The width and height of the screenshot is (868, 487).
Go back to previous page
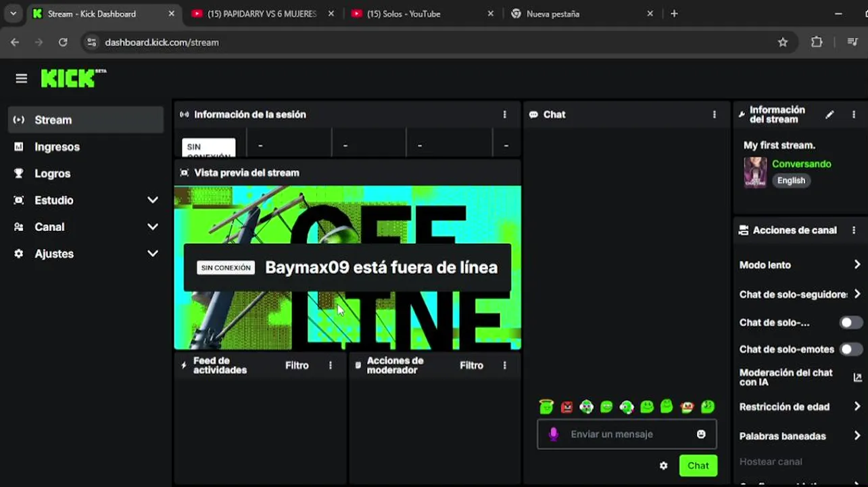(x=15, y=42)
